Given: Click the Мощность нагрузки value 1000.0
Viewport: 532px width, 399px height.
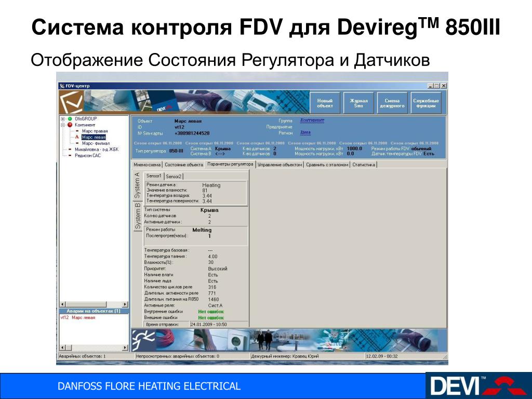Looking at the screenshot, I should [x=354, y=148].
